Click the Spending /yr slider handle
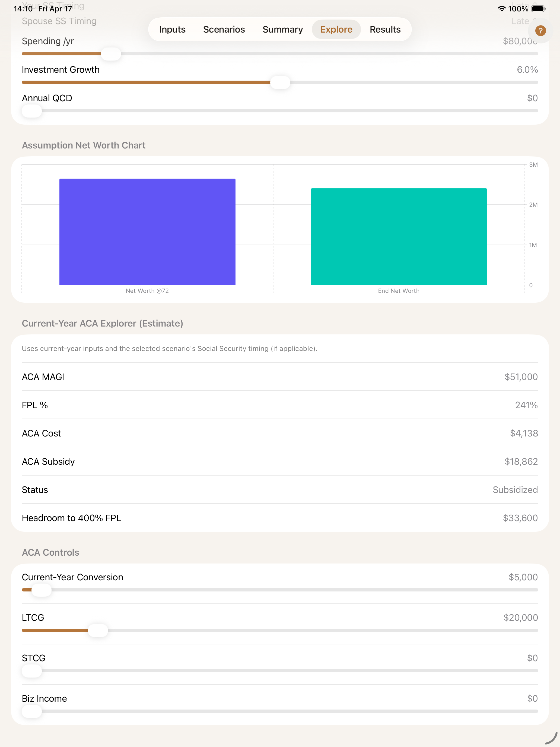Viewport: 560px width, 747px height. [111, 54]
